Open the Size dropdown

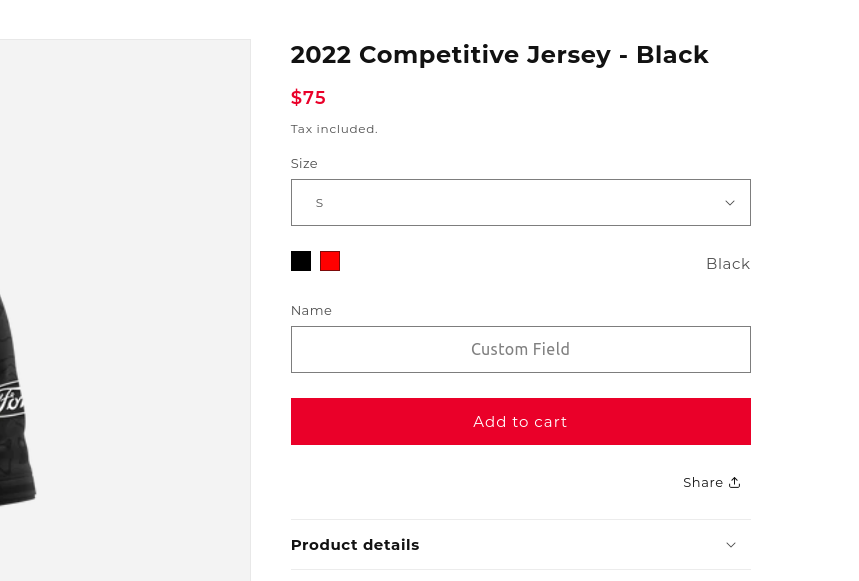pyautogui.click(x=520, y=202)
